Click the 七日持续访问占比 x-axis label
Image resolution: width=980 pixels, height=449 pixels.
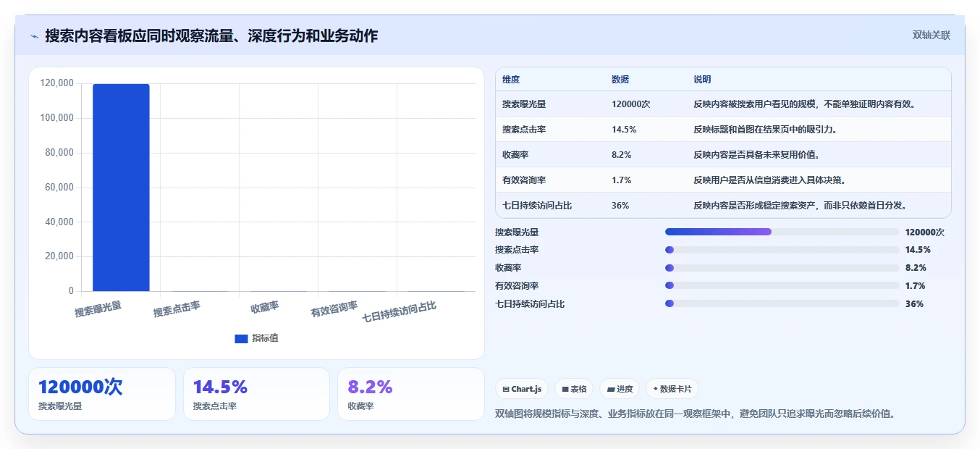[400, 312]
